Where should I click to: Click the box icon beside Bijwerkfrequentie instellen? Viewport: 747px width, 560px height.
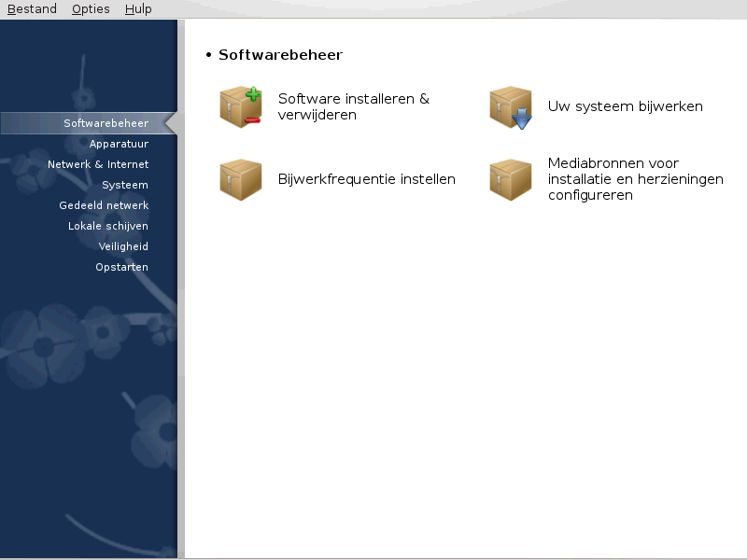pyautogui.click(x=241, y=179)
